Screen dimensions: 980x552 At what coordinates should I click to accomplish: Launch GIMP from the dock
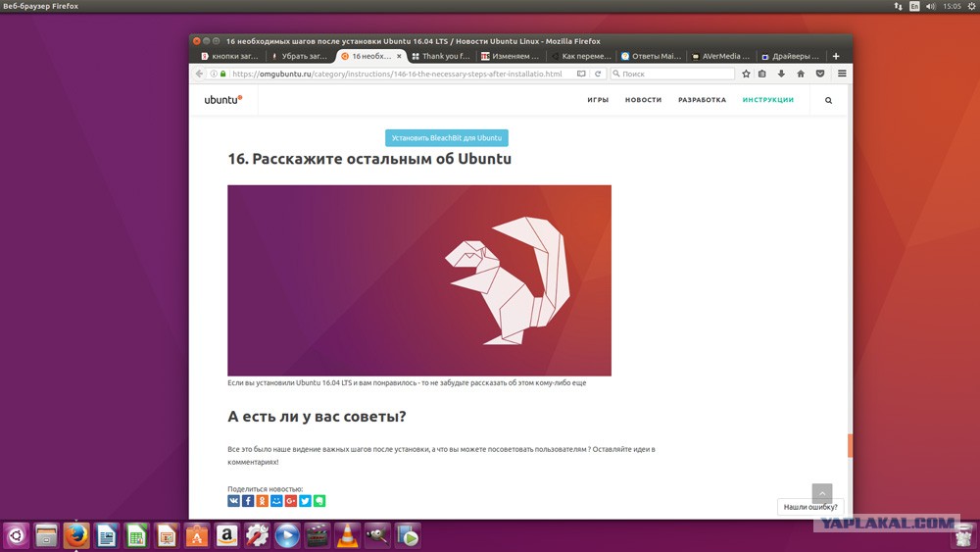(377, 535)
